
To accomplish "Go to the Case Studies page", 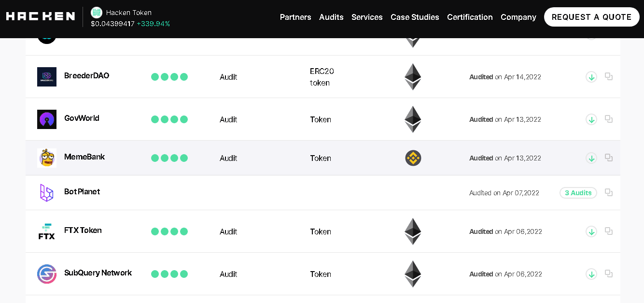I will click(x=415, y=17).
